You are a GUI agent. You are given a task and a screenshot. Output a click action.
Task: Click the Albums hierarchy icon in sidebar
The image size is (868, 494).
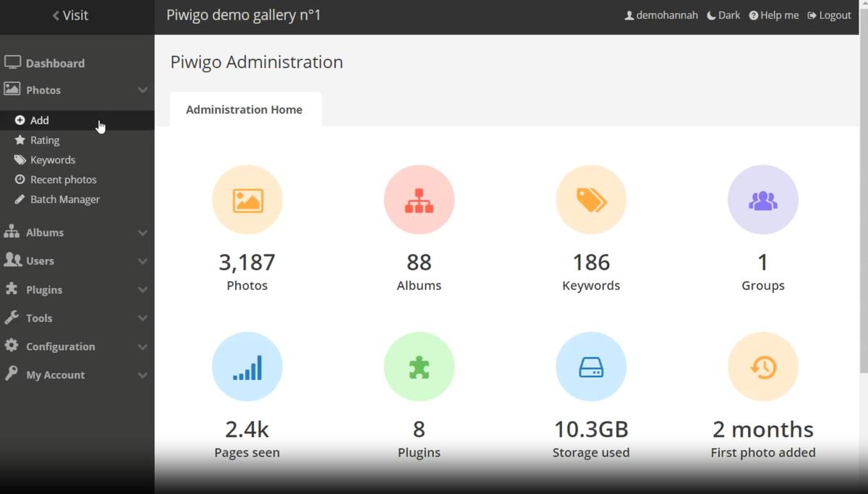12,231
